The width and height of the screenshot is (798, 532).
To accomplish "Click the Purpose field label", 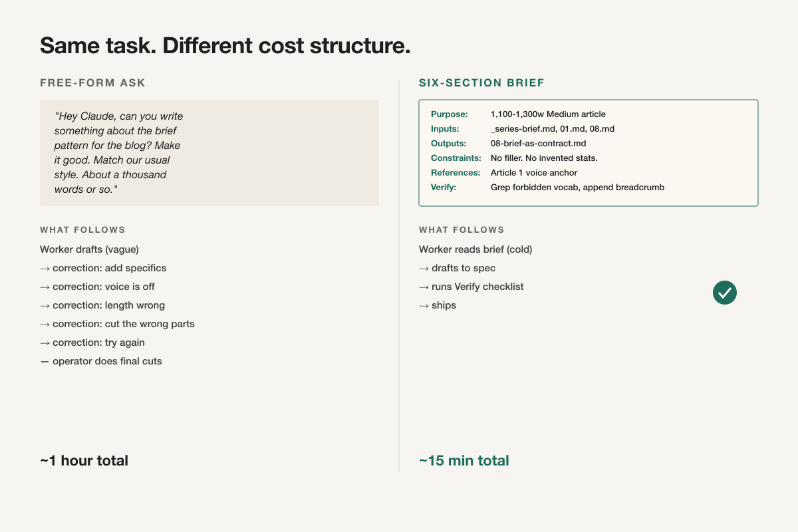I will click(450, 114).
